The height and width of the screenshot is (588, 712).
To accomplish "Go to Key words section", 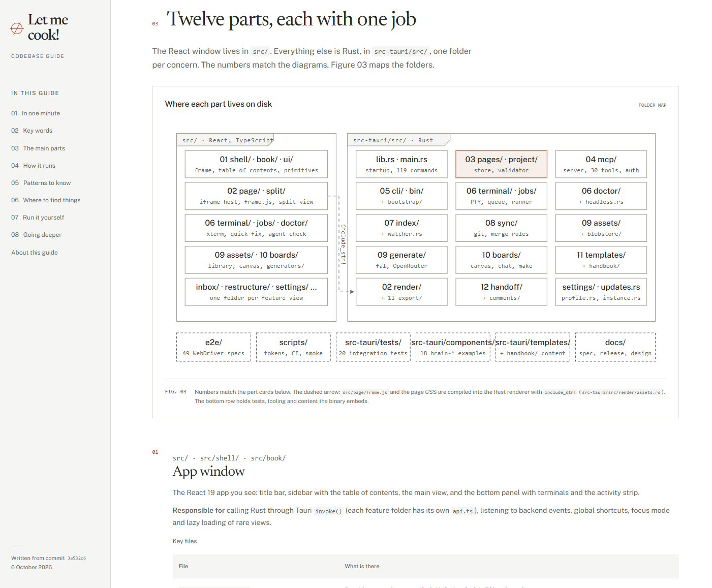I will [x=32, y=131].
